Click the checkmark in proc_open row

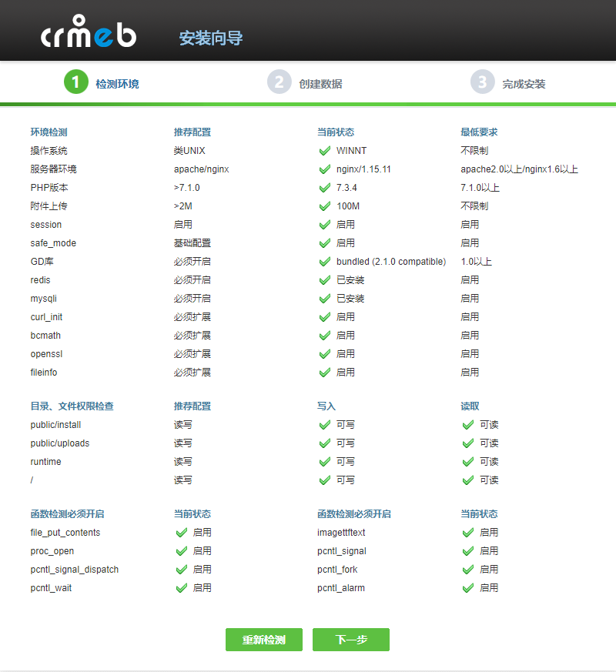click(x=182, y=551)
